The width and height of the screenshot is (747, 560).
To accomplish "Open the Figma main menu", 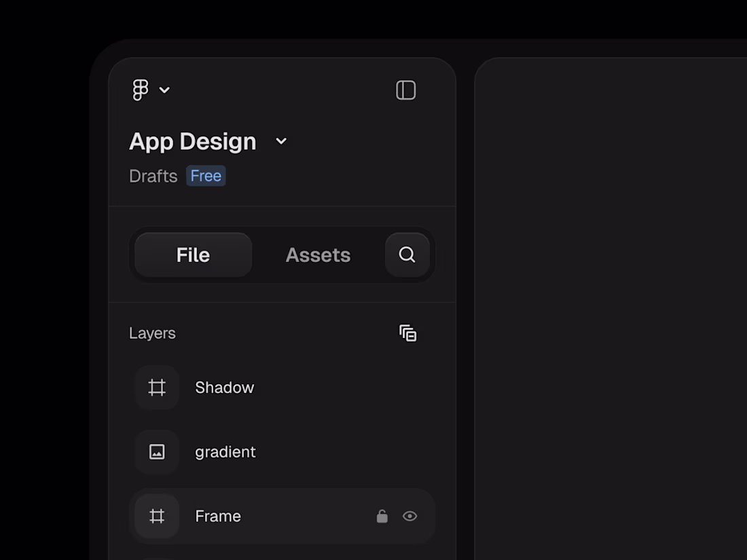I will 141,89.
